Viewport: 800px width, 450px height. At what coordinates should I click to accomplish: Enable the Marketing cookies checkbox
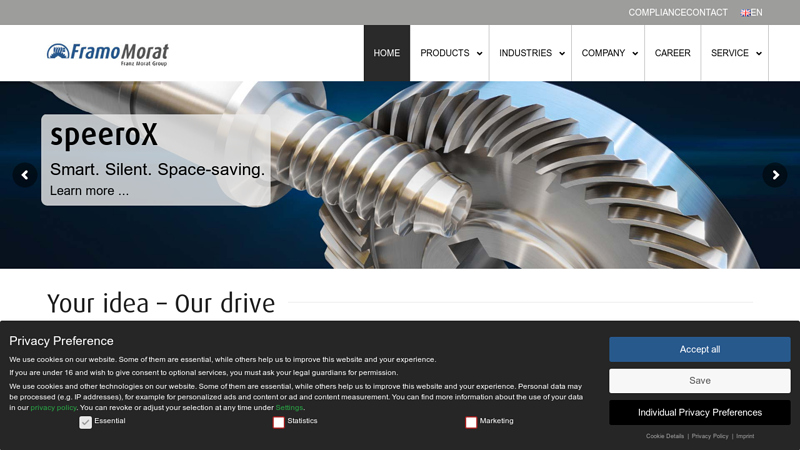(471, 422)
